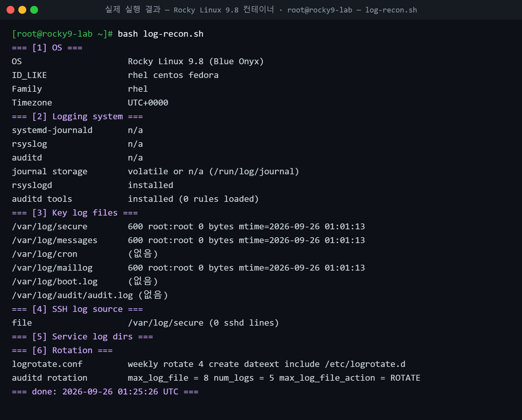Click '=== [2] Logging system ===' header

(77, 117)
